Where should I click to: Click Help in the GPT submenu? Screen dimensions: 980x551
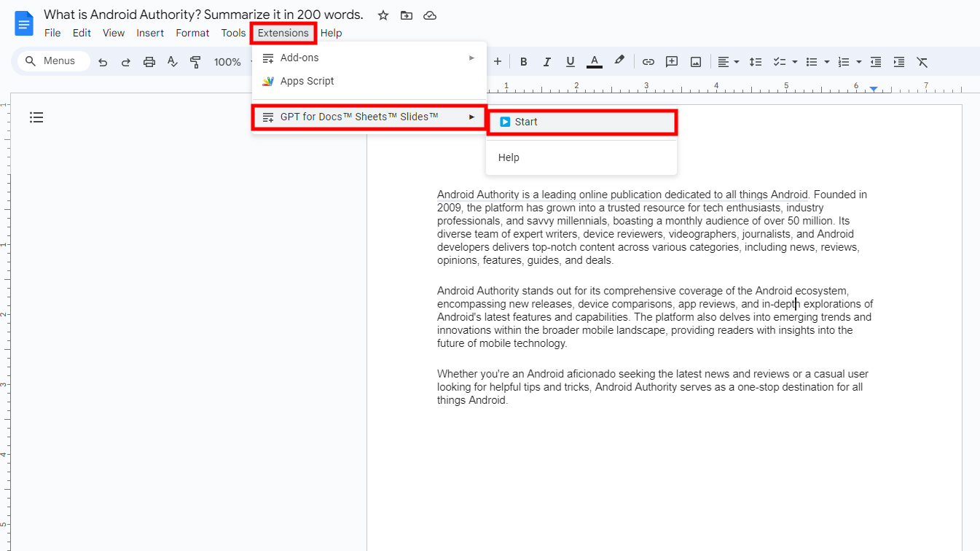tap(581, 157)
